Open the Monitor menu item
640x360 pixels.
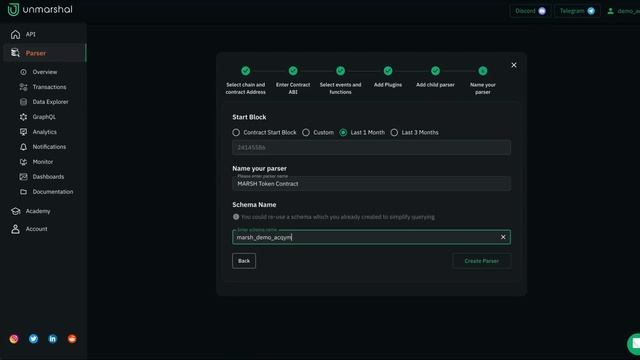[x=43, y=162]
